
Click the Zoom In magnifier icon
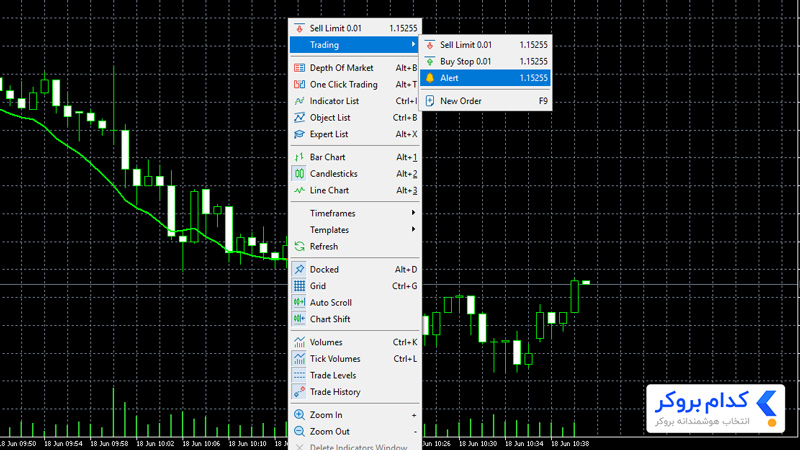[x=299, y=415]
